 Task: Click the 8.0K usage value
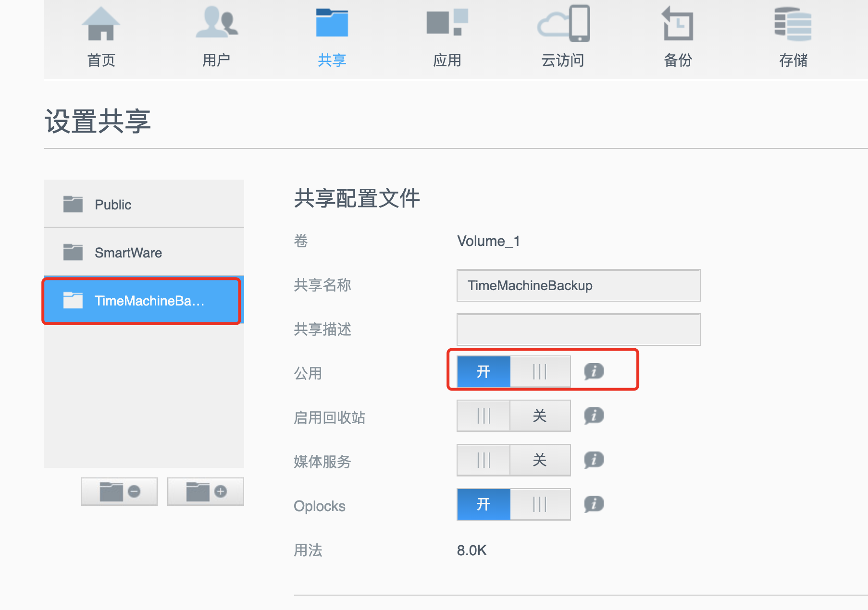472,550
